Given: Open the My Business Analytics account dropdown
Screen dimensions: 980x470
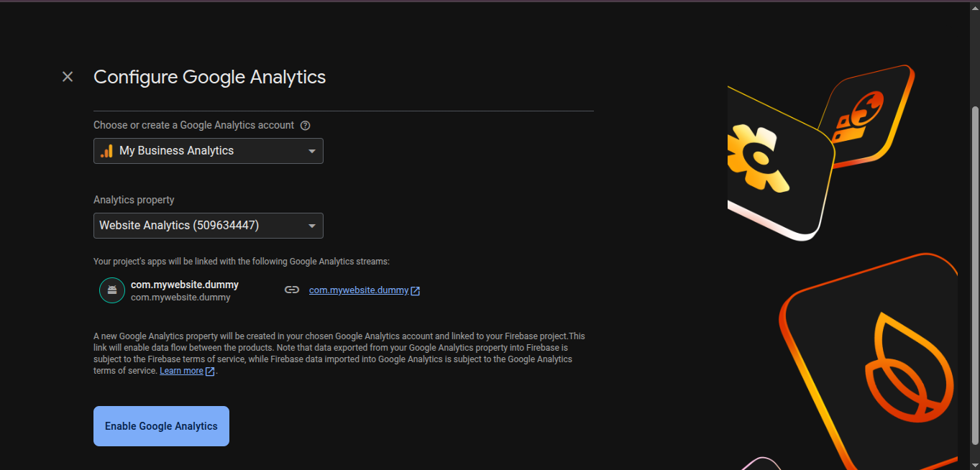Looking at the screenshot, I should [209, 151].
